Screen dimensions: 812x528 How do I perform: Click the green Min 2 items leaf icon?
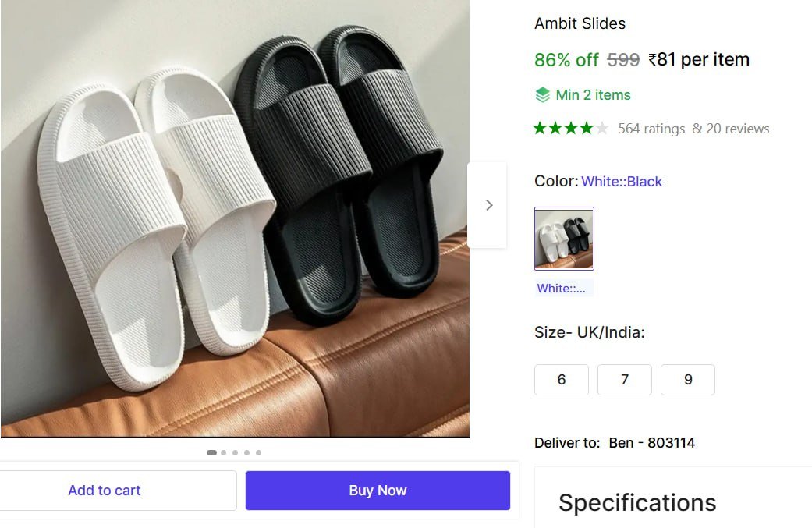click(x=541, y=94)
